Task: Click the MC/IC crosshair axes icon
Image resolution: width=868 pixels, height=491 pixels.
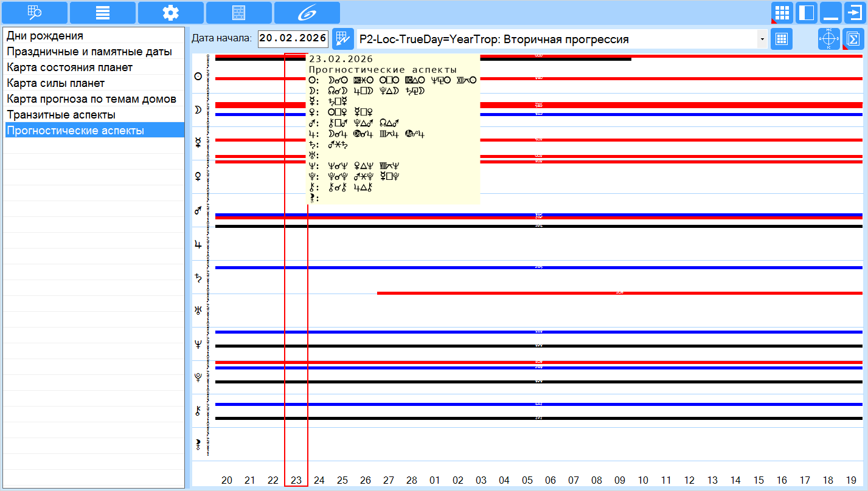Action: click(x=829, y=39)
